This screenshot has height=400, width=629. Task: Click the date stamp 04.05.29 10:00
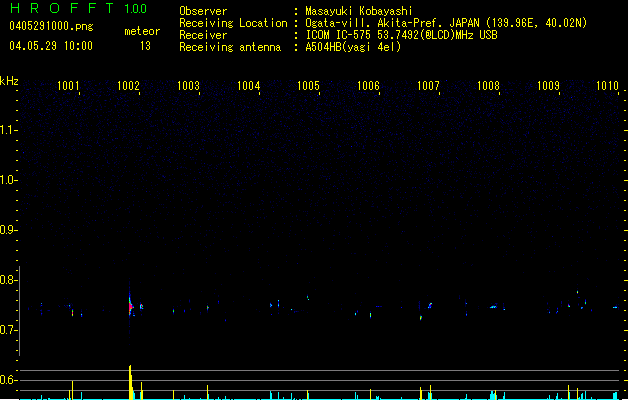[51, 46]
